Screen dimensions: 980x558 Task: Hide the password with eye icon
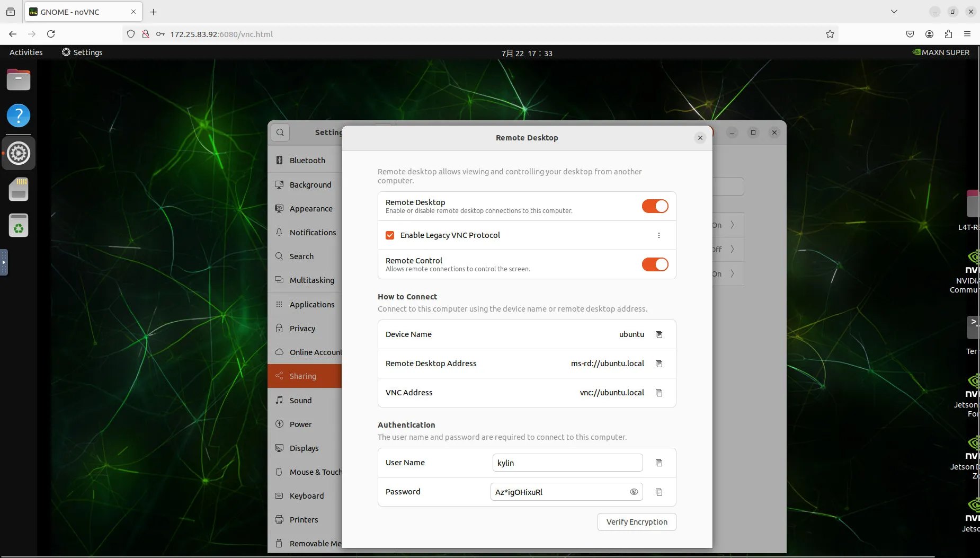click(x=634, y=492)
